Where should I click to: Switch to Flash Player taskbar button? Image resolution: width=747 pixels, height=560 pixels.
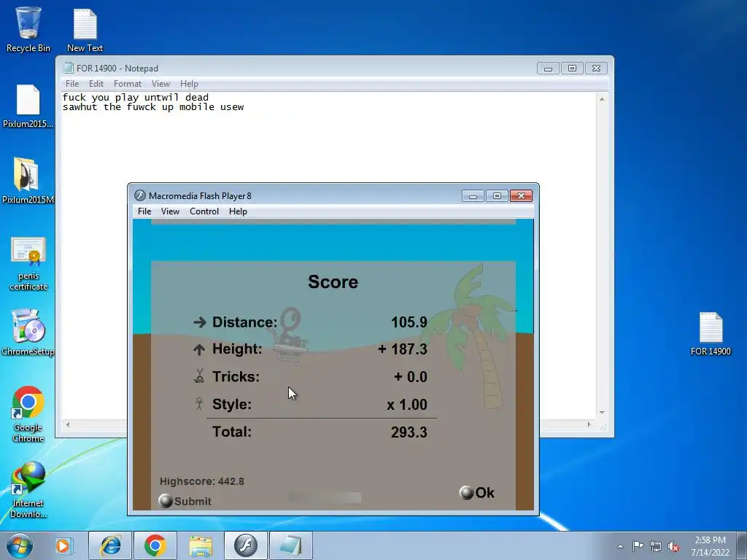(245, 545)
